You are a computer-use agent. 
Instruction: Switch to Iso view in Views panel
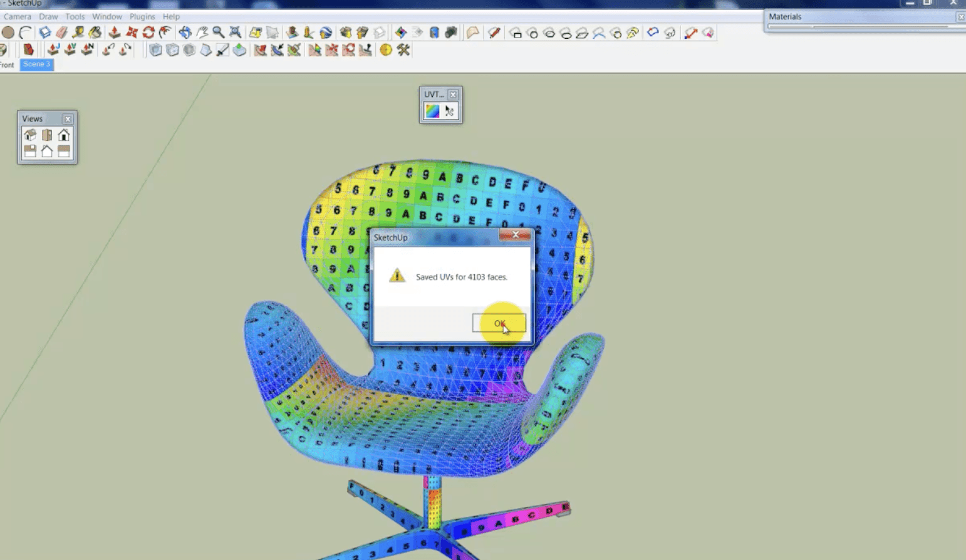tap(30, 135)
